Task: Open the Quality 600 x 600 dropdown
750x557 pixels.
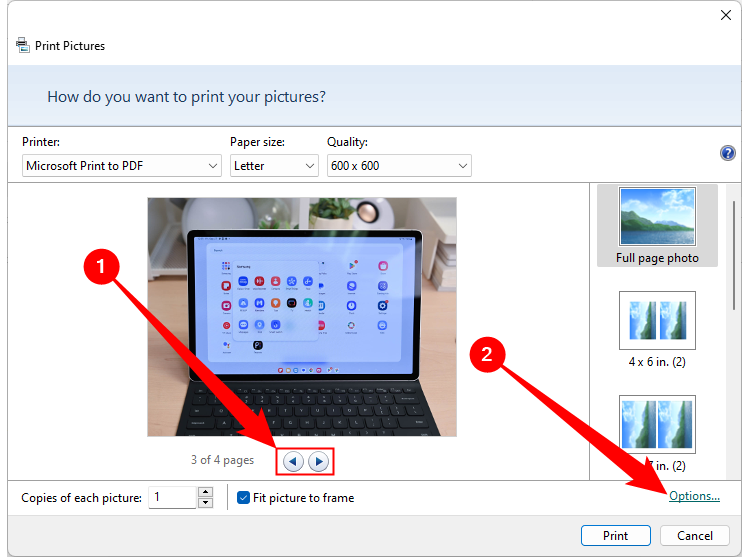Action: 399,165
